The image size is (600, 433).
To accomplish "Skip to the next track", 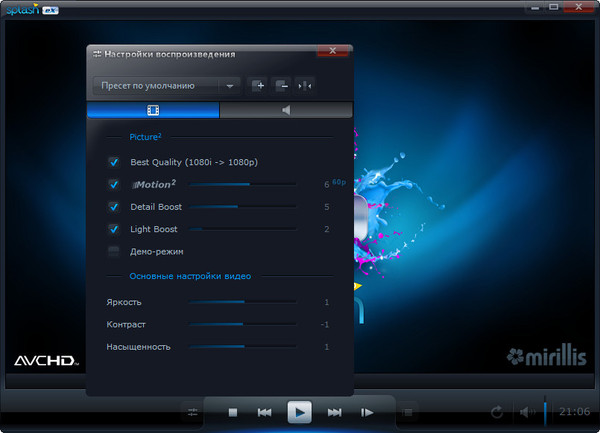I will click(335, 412).
